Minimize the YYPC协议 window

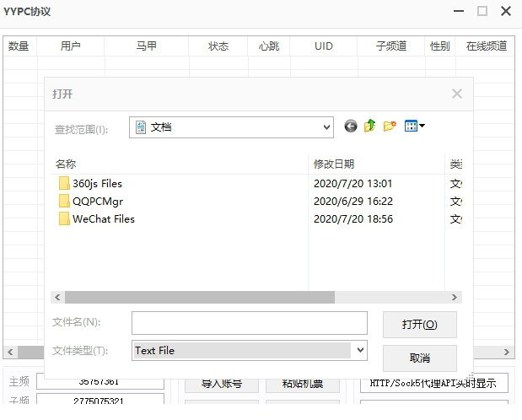click(x=459, y=11)
